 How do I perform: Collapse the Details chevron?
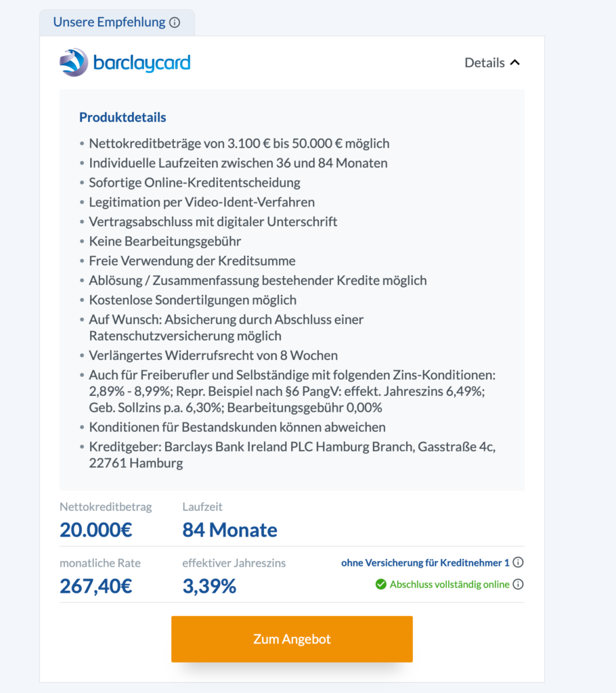(514, 63)
